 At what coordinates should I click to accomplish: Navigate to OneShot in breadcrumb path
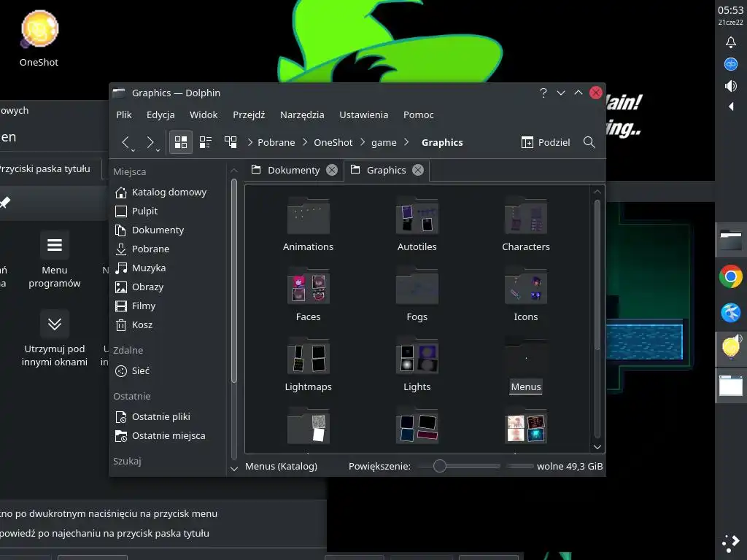(x=333, y=142)
